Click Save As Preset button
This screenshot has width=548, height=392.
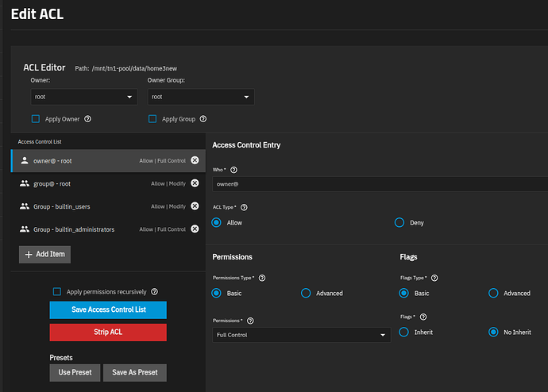(x=135, y=373)
